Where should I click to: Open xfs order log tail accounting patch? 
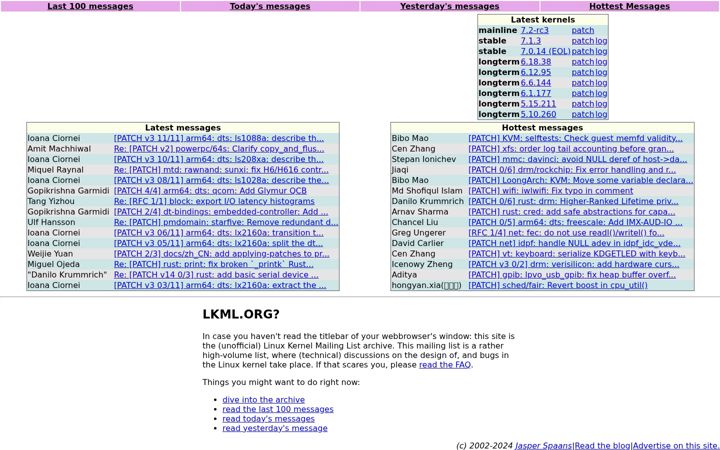(571, 149)
